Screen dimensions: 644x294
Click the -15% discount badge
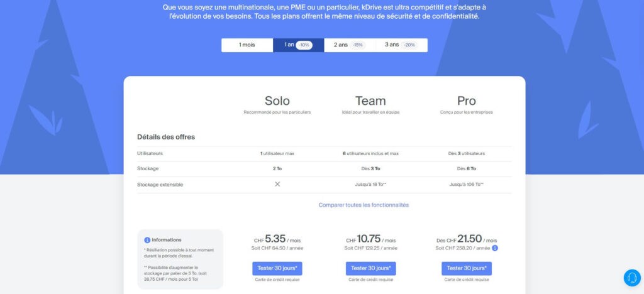(x=358, y=45)
